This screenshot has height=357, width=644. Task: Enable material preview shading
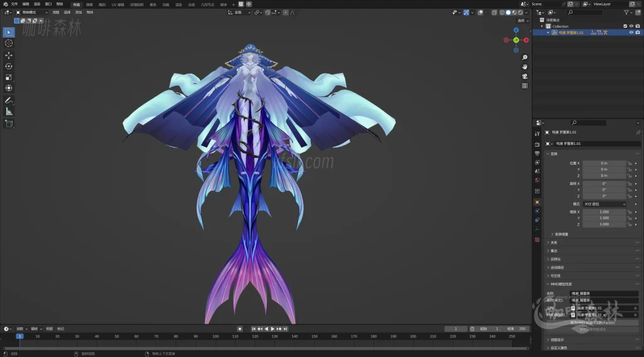click(514, 13)
